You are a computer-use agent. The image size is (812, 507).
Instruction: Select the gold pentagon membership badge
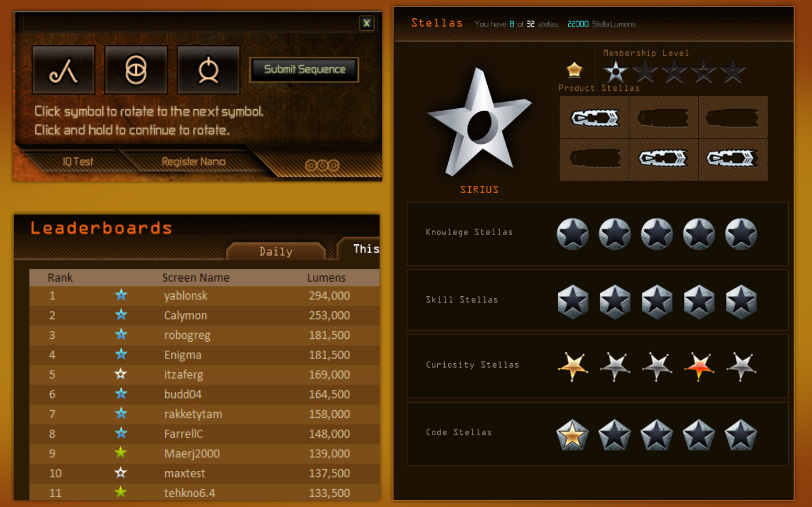click(574, 70)
